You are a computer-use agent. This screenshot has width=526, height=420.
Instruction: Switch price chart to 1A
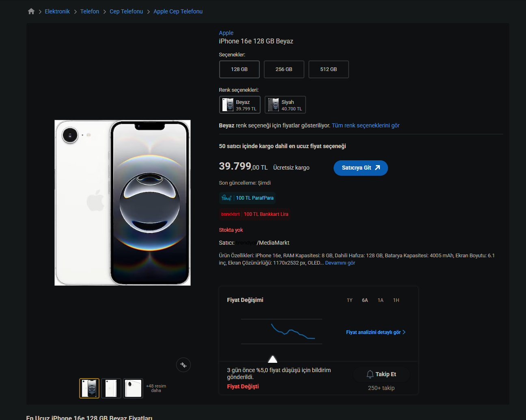[x=380, y=300]
